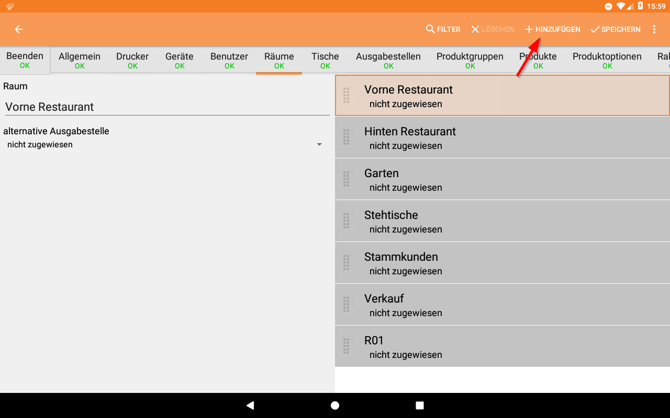
Task: Click drag handle of Hinten Restaurant
Action: pyautogui.click(x=346, y=138)
